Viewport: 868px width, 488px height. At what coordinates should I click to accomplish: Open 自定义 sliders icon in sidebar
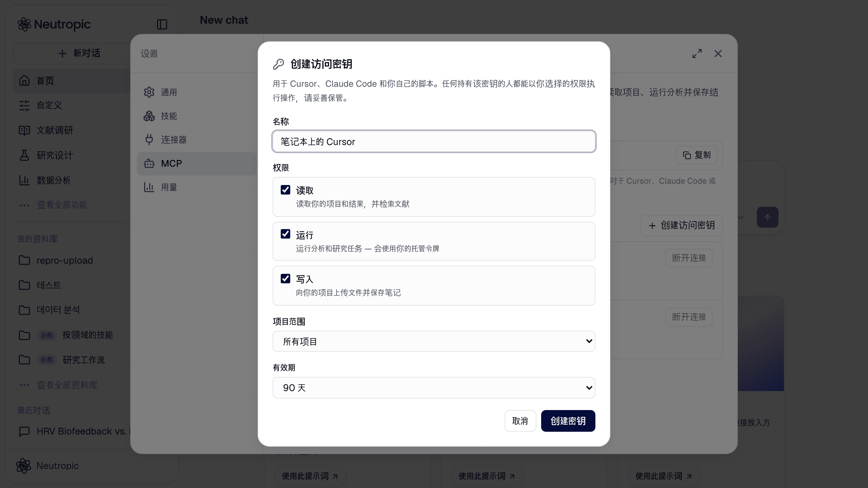pos(24,105)
